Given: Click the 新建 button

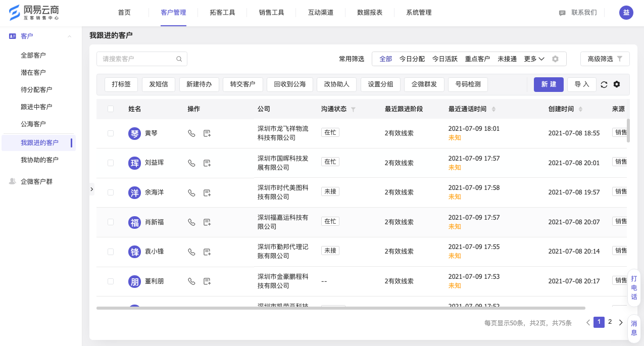Looking at the screenshot, I should [549, 84].
